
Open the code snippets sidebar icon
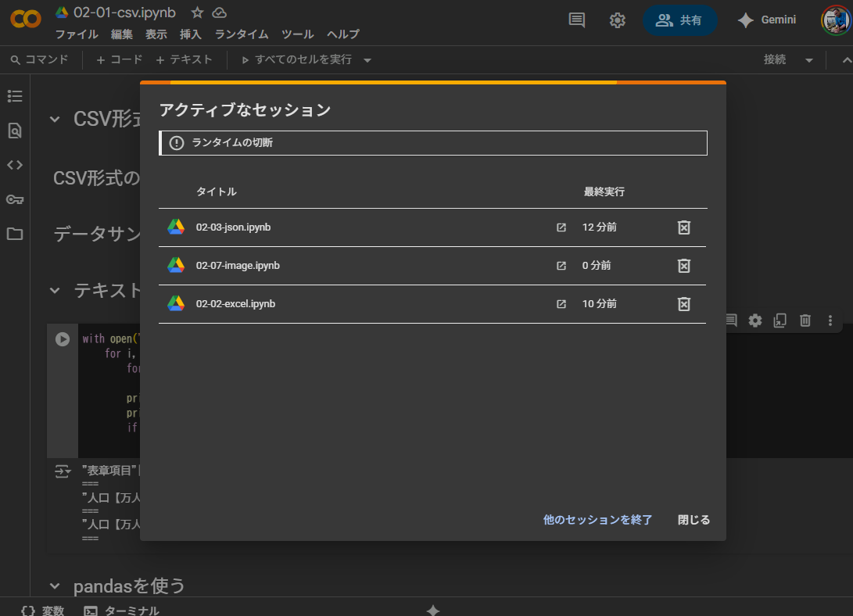(15, 165)
